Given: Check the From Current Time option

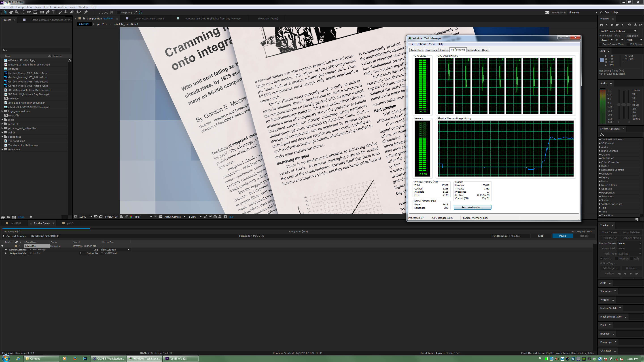Looking at the screenshot, I should (600, 44).
